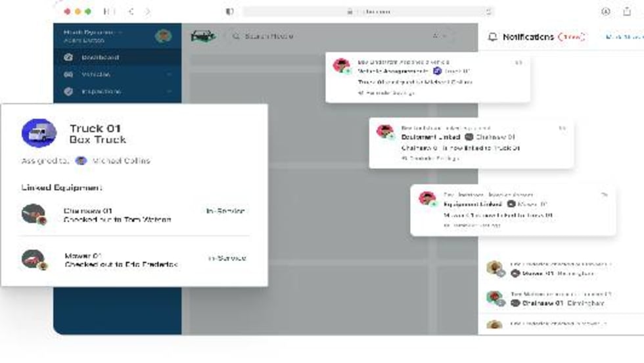Expand the Inspections menu chevron
The width and height of the screenshot is (644, 363).
click(x=170, y=91)
